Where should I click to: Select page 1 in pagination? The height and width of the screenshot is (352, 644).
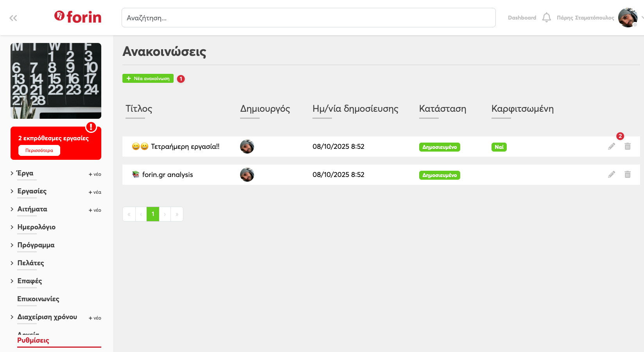[153, 214]
